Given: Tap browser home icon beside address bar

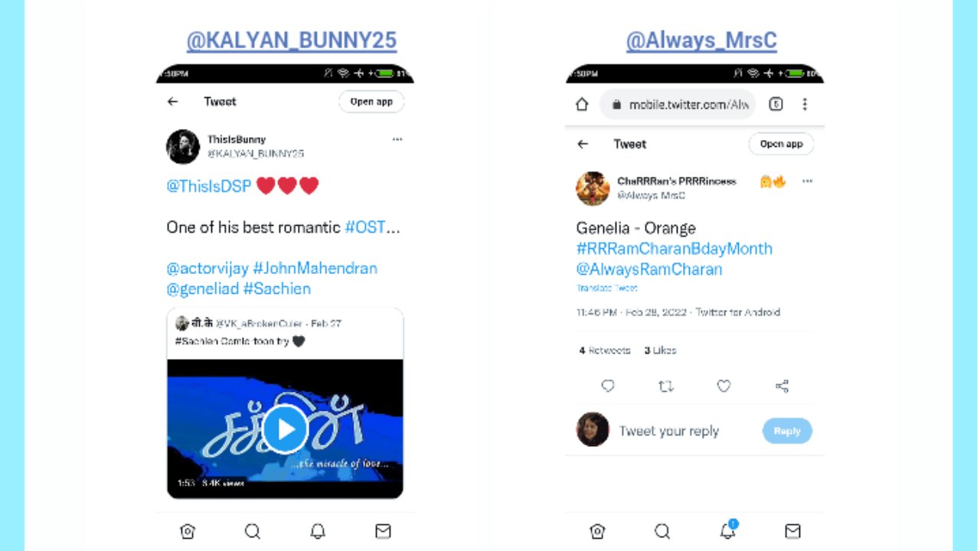Looking at the screenshot, I should 582,104.
